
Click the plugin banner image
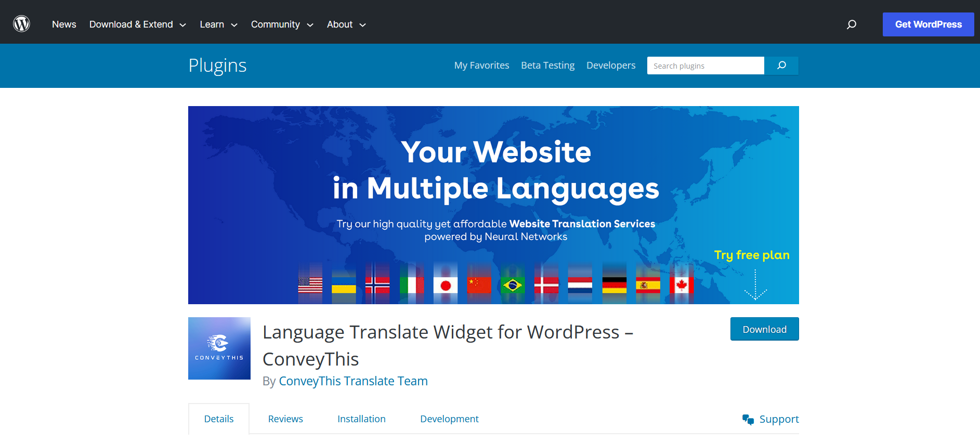pyautogui.click(x=493, y=205)
